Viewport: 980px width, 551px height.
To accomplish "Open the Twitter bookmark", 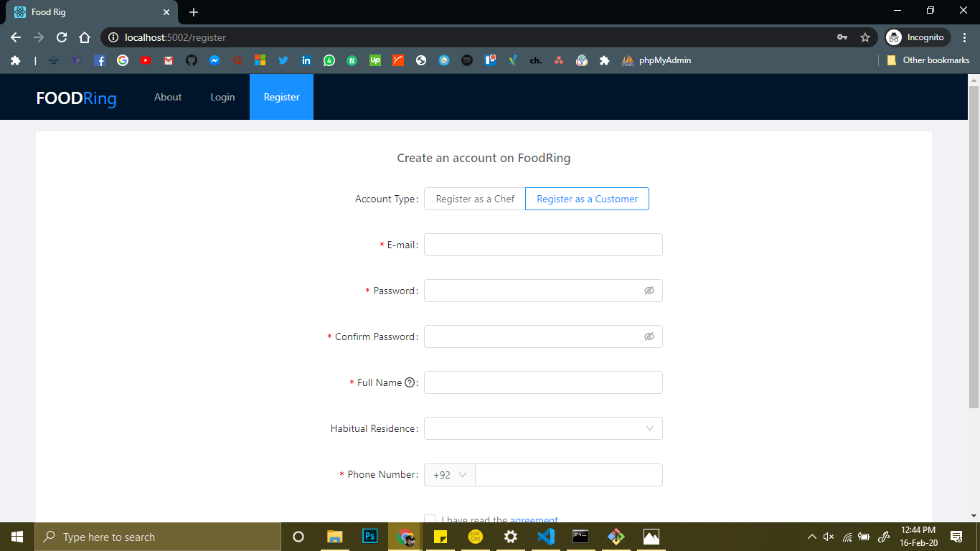I will (x=283, y=60).
